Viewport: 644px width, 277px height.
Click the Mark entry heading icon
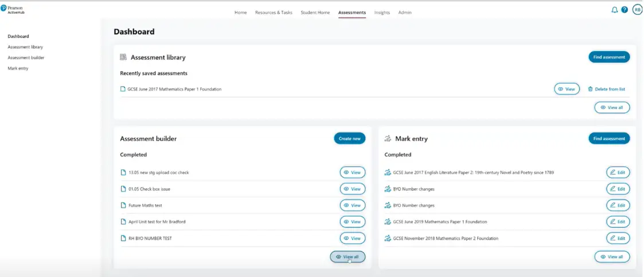[388, 138]
